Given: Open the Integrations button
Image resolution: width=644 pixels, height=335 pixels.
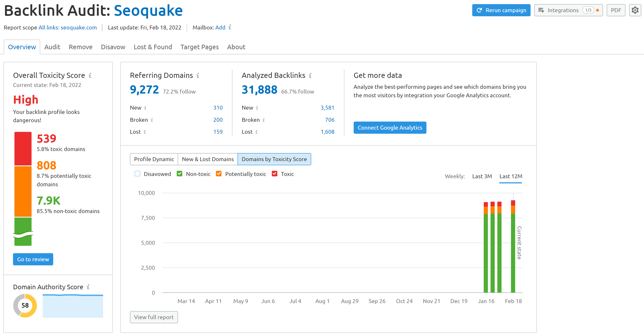Looking at the screenshot, I should click(x=569, y=10).
